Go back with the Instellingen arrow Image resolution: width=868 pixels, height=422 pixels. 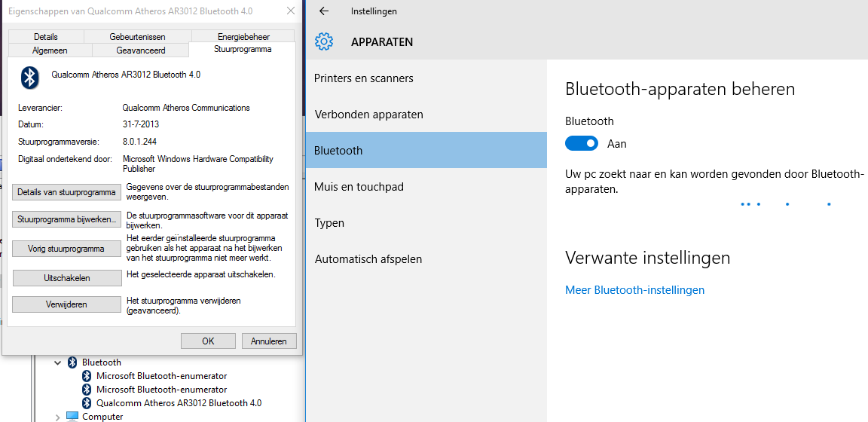pos(324,11)
